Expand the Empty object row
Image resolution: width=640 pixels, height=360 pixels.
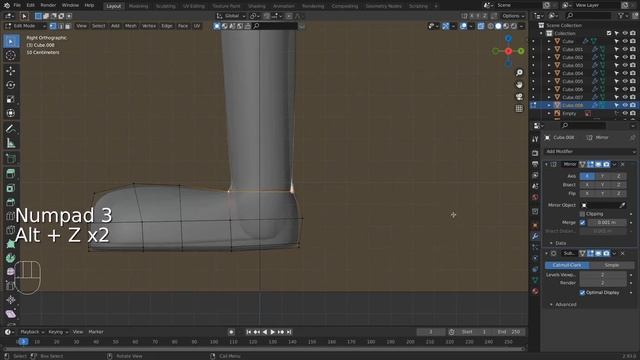(549, 113)
